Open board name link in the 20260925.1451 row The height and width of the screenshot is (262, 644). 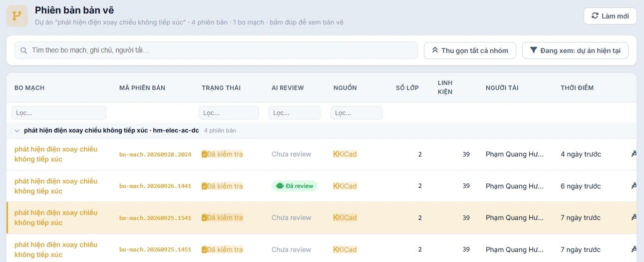pyautogui.click(x=56, y=249)
